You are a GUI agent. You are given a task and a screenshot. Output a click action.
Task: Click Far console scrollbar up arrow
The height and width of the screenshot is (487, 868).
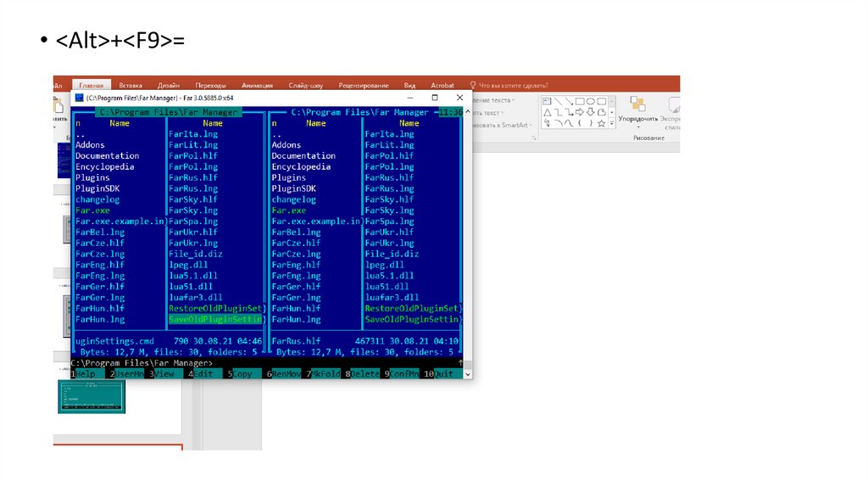468,112
